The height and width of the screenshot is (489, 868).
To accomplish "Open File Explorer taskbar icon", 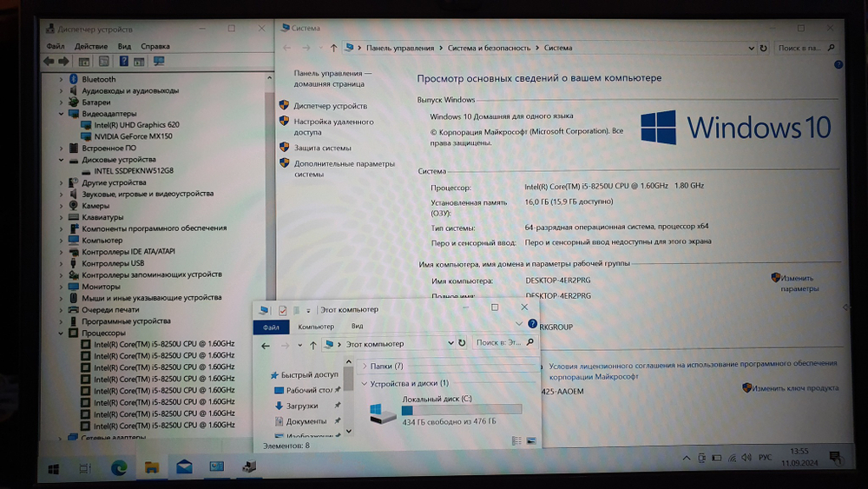I will [151, 468].
